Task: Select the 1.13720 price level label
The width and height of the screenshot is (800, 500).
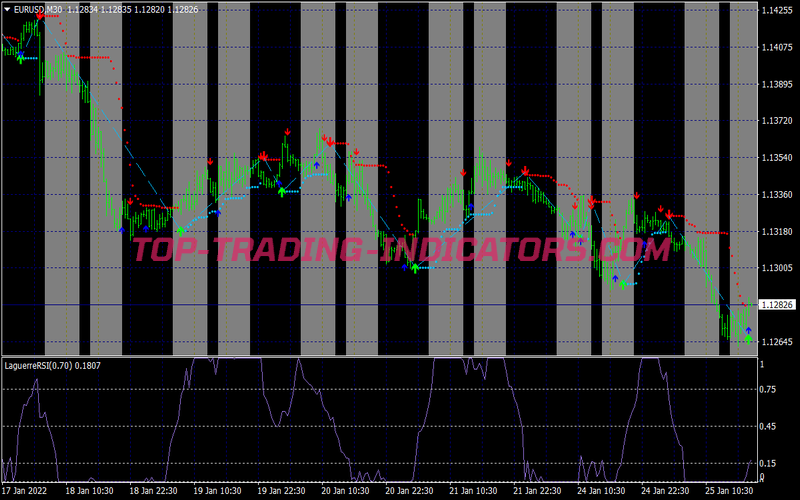Action: tap(777, 121)
